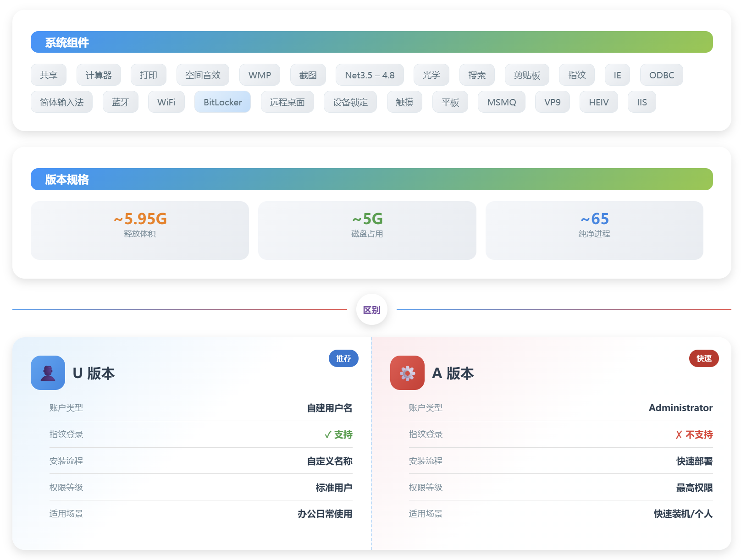This screenshot has width=741, height=560.
Task: Click the U 版本 user avatar icon
Action: coord(48,373)
